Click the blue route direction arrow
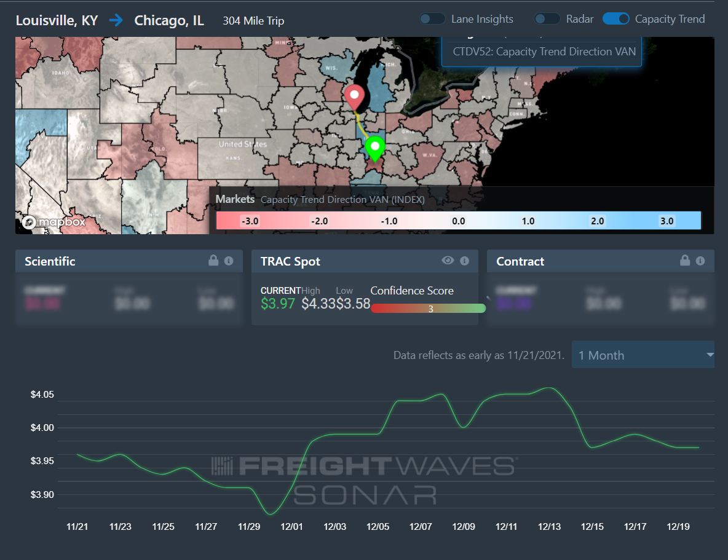This screenshot has height=560, width=728. click(116, 20)
